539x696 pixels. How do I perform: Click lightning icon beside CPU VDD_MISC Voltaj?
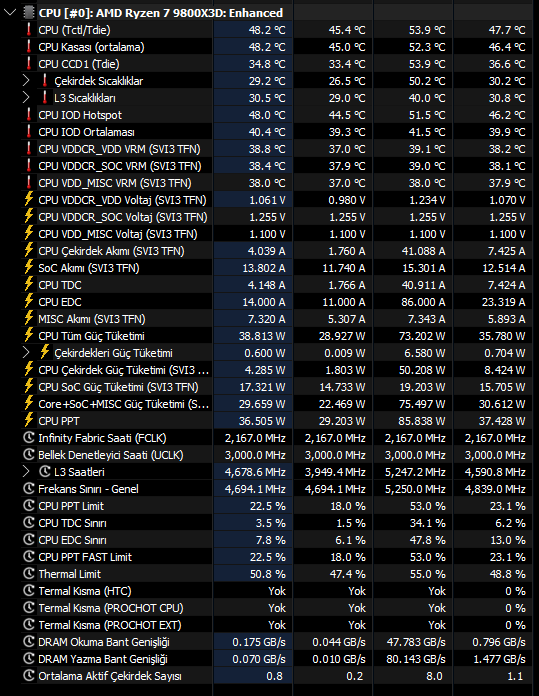click(29, 233)
